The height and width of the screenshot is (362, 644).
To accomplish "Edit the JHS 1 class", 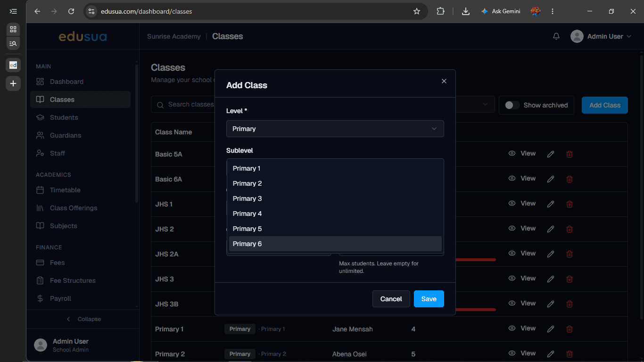I will tap(550, 204).
